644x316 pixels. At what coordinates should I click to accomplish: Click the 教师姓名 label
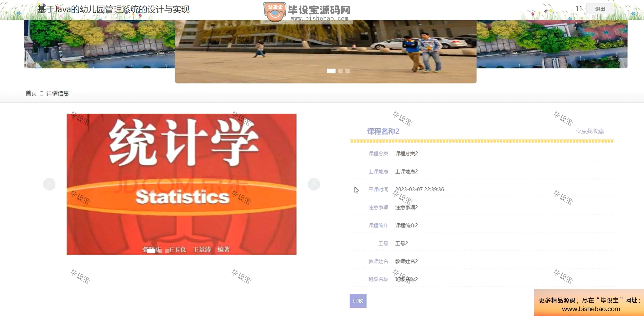378,261
